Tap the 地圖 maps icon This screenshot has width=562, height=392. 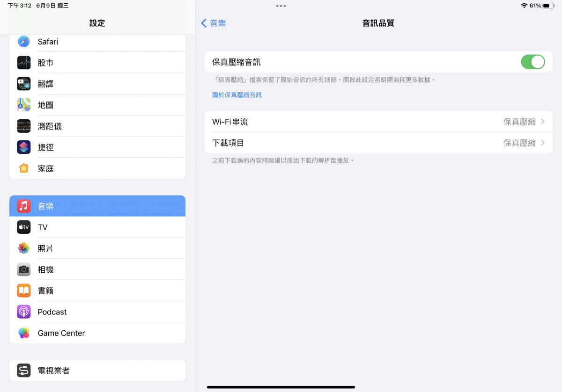coord(24,105)
